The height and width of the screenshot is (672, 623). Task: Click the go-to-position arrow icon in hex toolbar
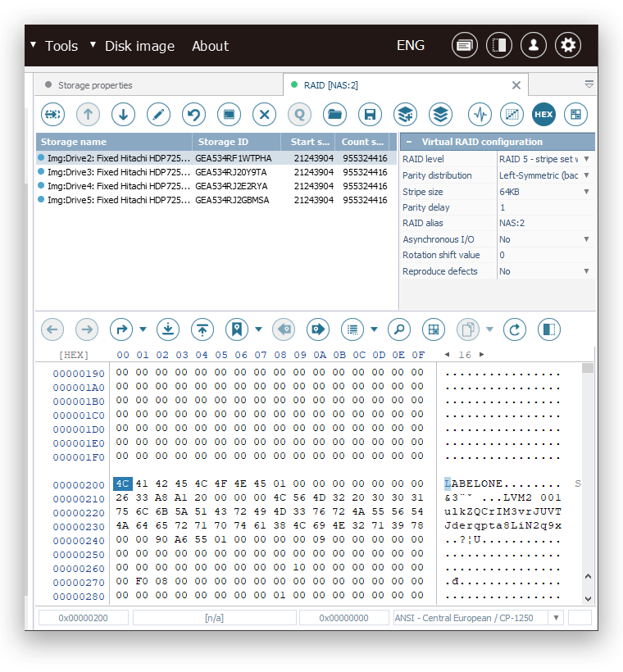[121, 329]
